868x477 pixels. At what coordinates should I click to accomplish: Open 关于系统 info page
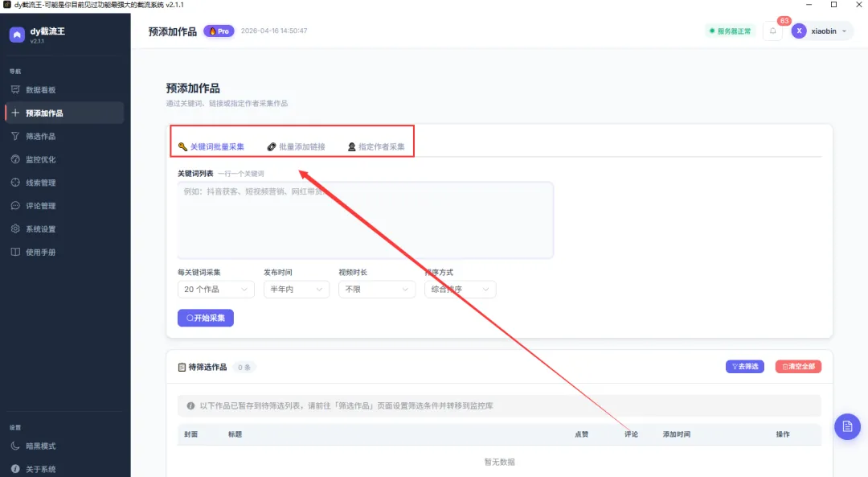click(x=64, y=469)
